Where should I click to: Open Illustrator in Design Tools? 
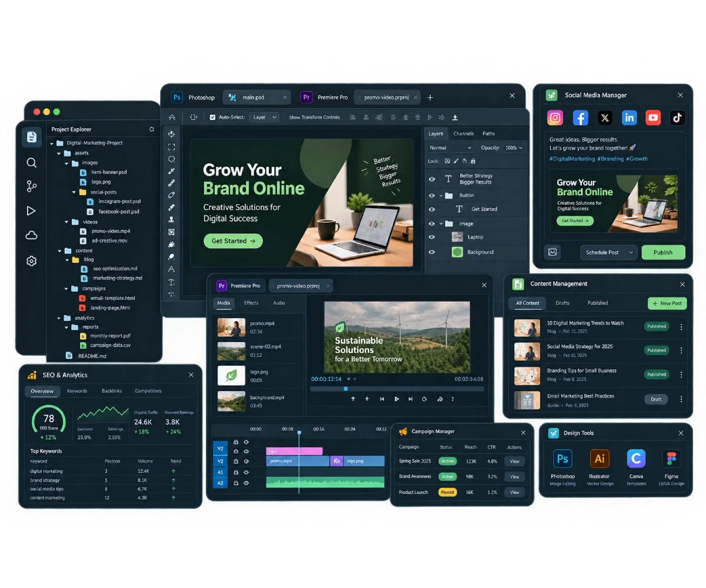click(x=600, y=459)
